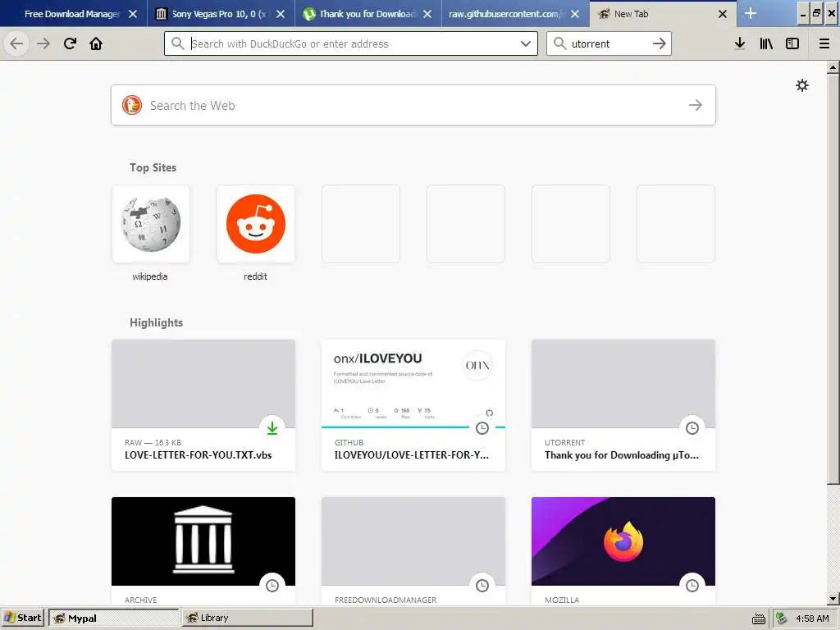Click the clock icon on FREEDOWNLOADMANAGER card
Screen dimensions: 840x630
click(482, 586)
